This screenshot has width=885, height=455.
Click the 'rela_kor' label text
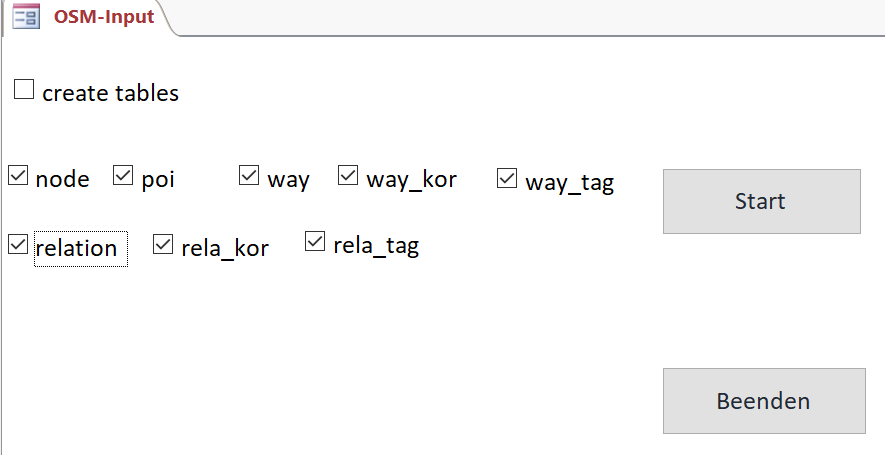click(225, 248)
